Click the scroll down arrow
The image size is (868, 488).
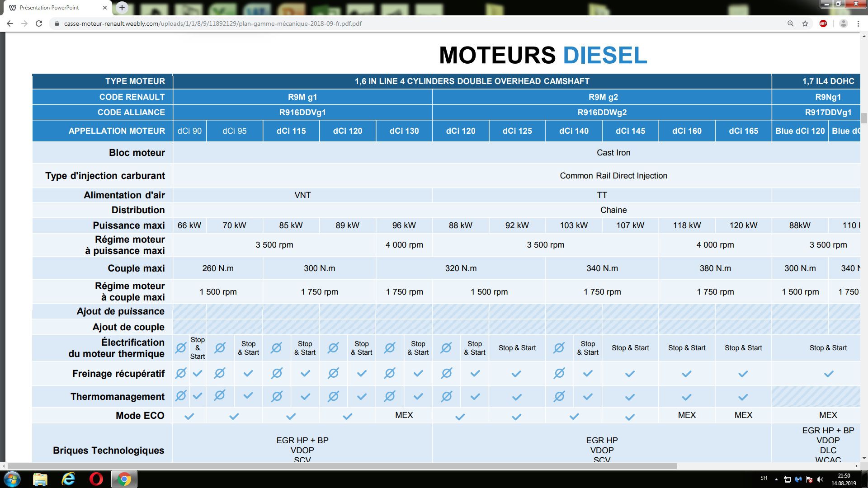tap(864, 458)
